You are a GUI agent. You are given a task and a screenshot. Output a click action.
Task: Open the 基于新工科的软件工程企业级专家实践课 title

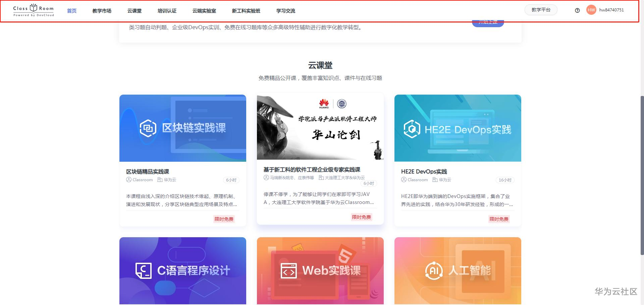click(312, 170)
